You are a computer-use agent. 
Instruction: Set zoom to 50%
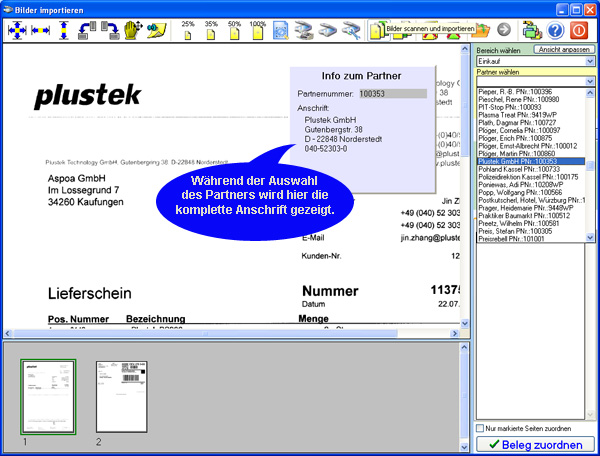click(234, 30)
